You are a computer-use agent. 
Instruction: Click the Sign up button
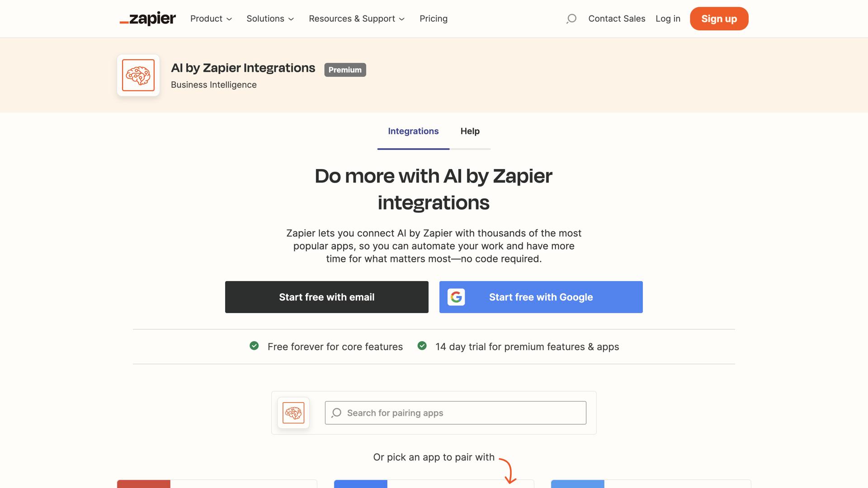tap(719, 19)
